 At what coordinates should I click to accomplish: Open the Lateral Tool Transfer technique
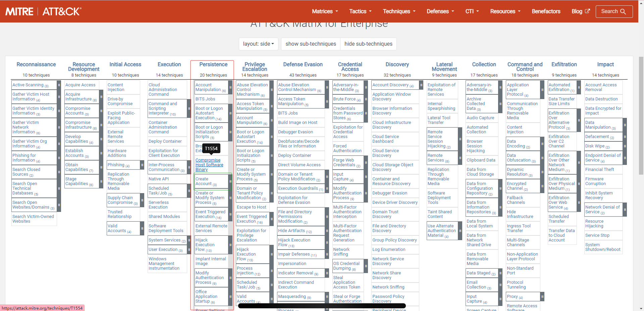click(x=439, y=120)
